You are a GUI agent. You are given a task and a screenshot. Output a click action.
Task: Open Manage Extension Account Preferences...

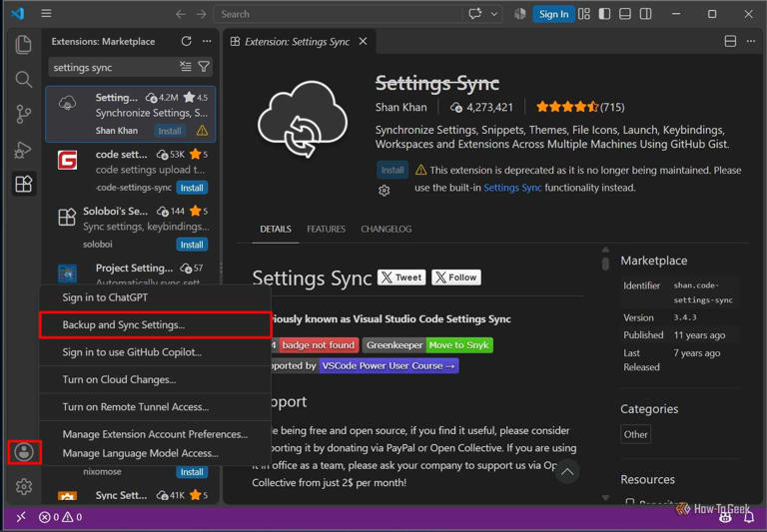coord(155,434)
